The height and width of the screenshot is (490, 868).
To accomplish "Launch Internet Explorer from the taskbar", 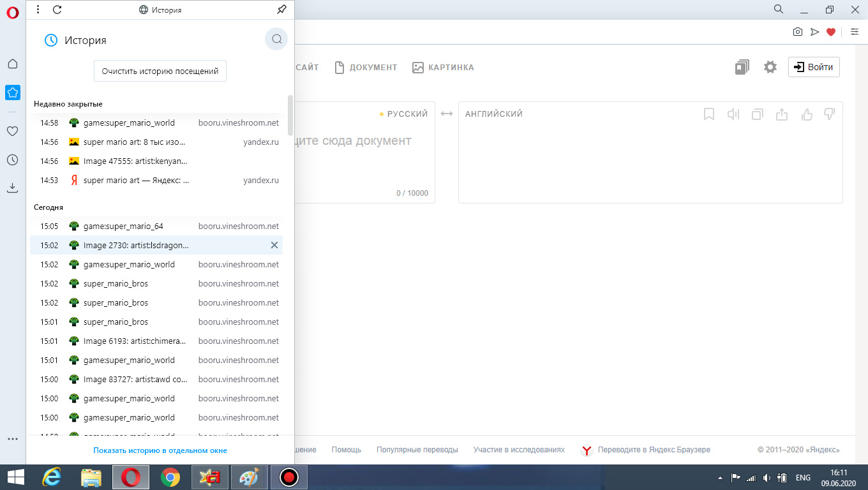I will [x=52, y=477].
